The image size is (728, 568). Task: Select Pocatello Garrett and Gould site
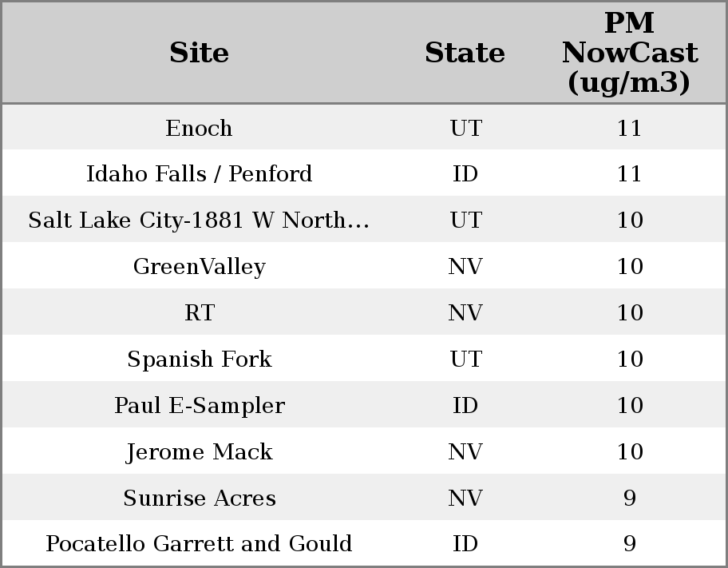199,544
